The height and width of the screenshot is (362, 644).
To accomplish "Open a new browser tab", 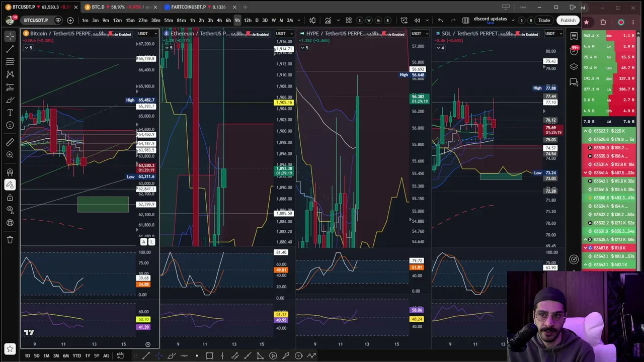I will (x=245, y=7).
